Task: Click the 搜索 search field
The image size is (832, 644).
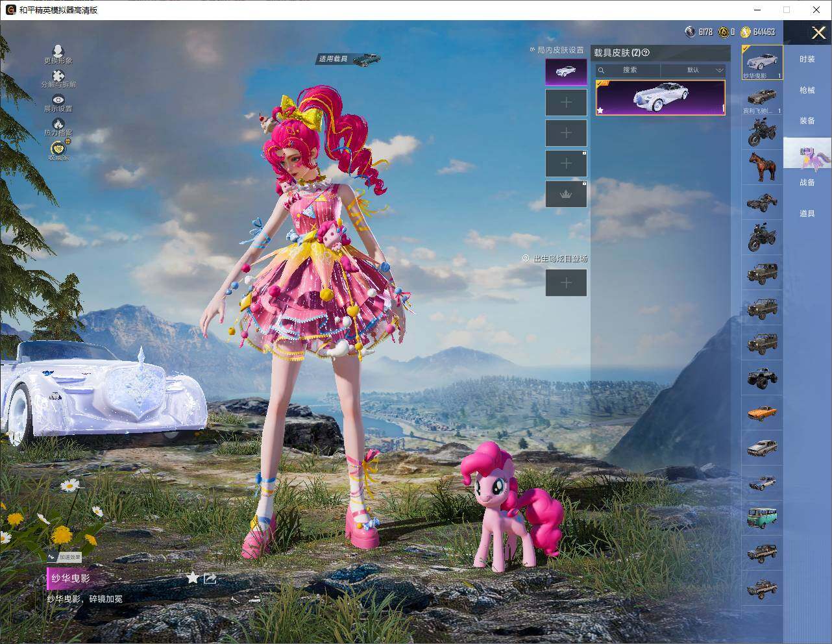Action: [x=628, y=70]
